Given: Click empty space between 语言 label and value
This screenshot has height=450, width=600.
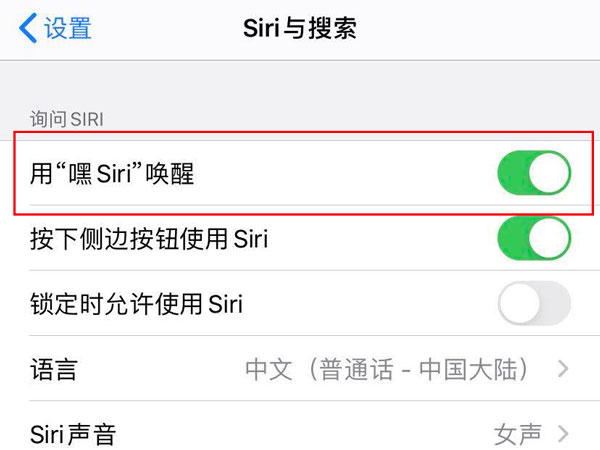Looking at the screenshot, I should pos(160,369).
